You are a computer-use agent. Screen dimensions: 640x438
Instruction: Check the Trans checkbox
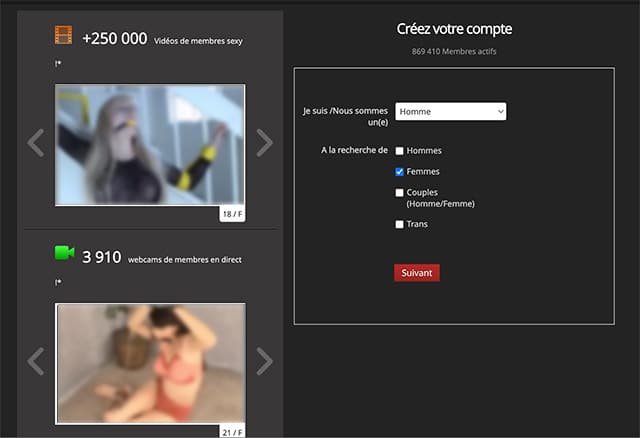click(x=400, y=225)
